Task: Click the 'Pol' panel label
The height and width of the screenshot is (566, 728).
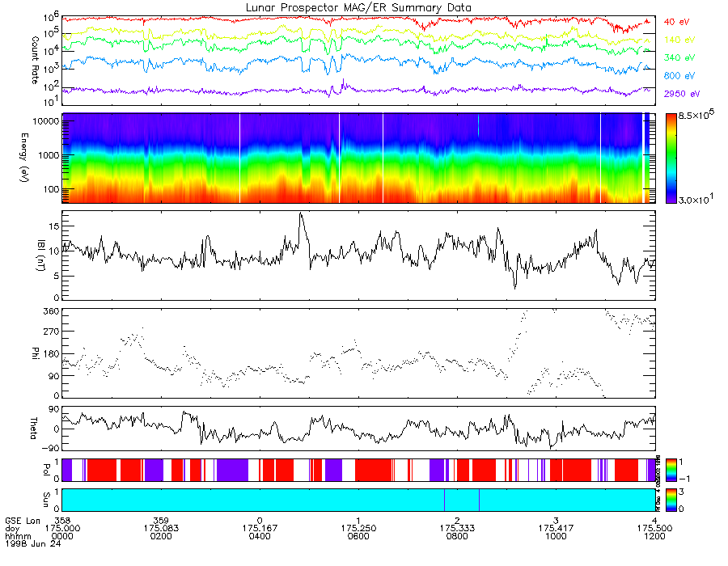Action: pyautogui.click(x=46, y=470)
